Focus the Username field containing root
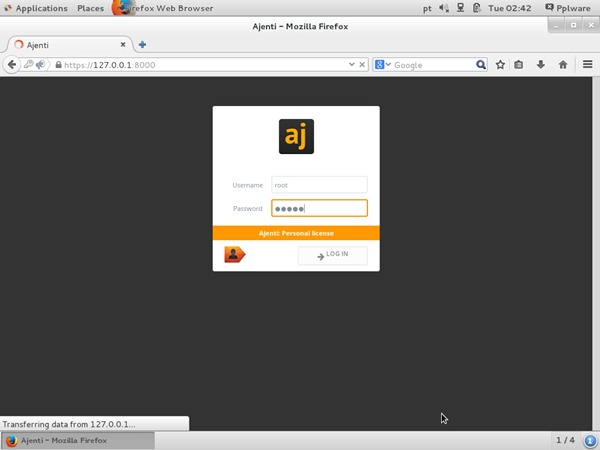 320,185
